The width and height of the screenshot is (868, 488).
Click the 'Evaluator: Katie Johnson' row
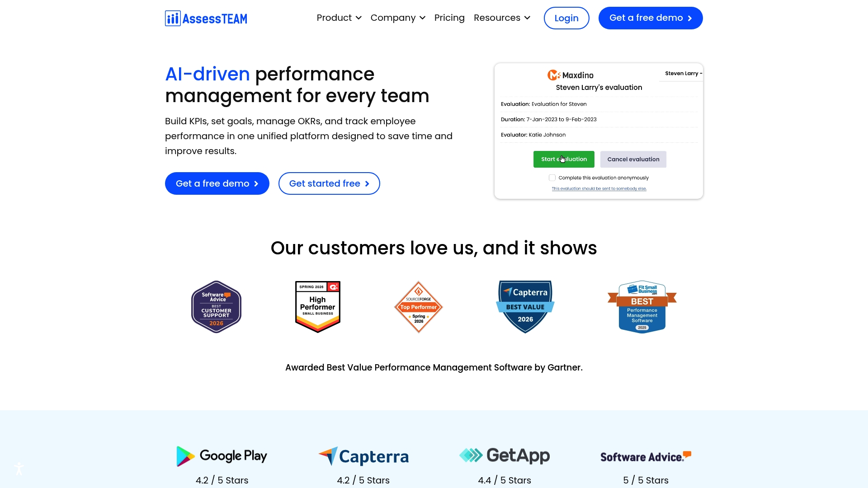click(x=599, y=135)
